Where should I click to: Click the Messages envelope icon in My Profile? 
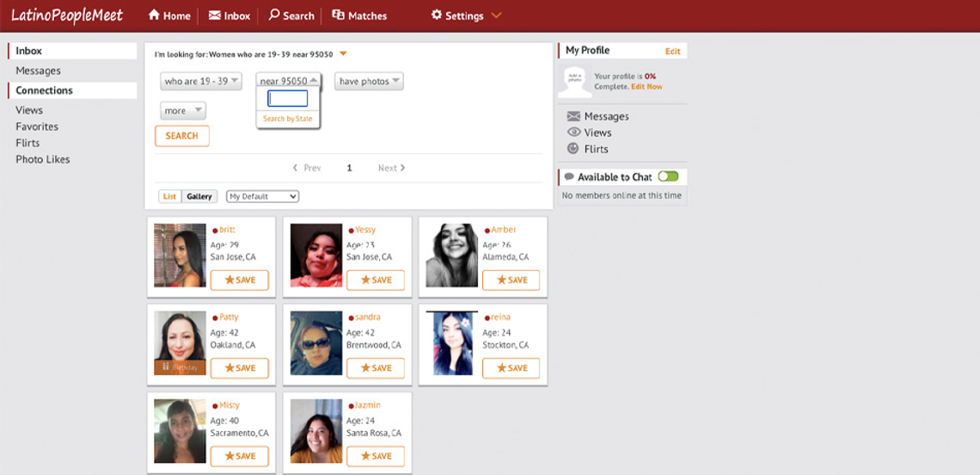[573, 116]
